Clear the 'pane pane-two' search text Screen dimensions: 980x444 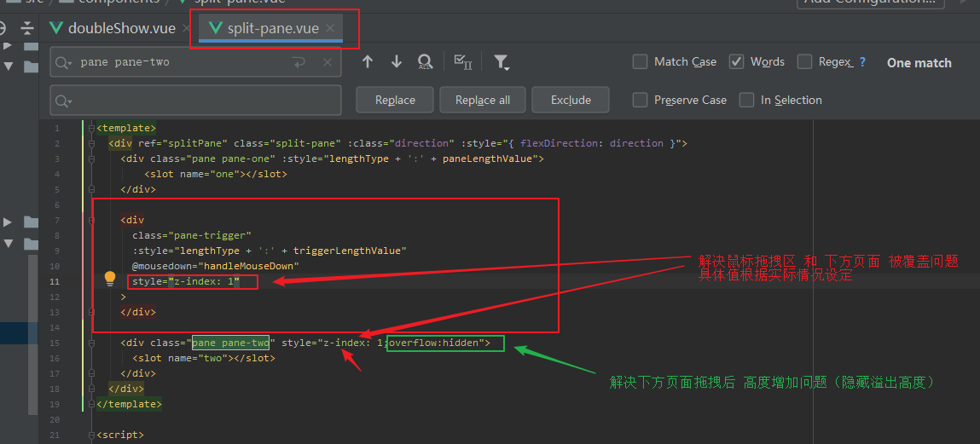click(x=327, y=62)
